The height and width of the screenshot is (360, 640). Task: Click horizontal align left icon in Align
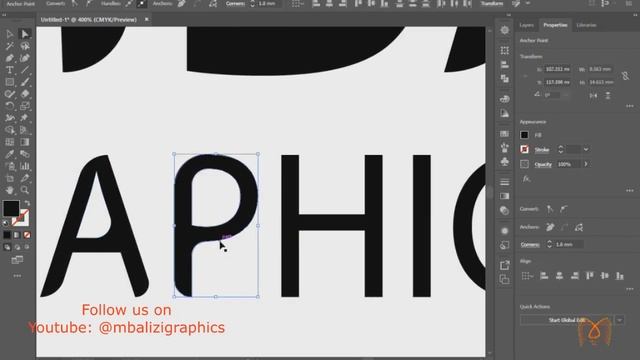click(544, 276)
